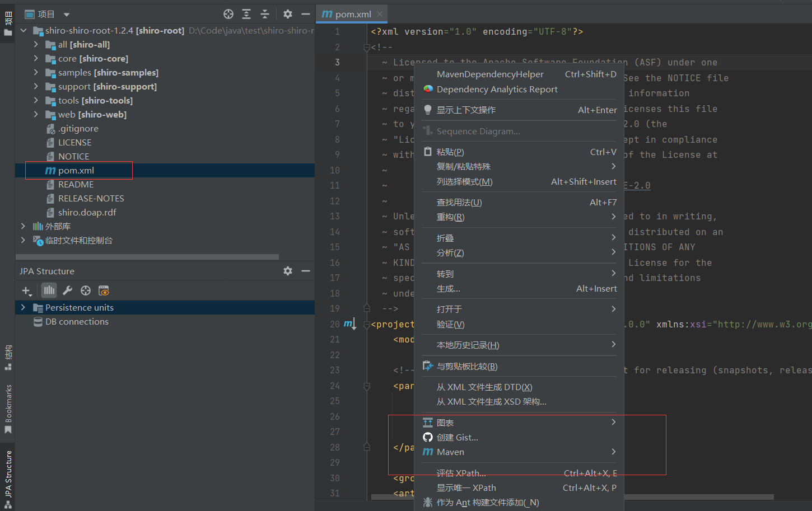Choose 列选择模式(M) menu item

click(519, 181)
